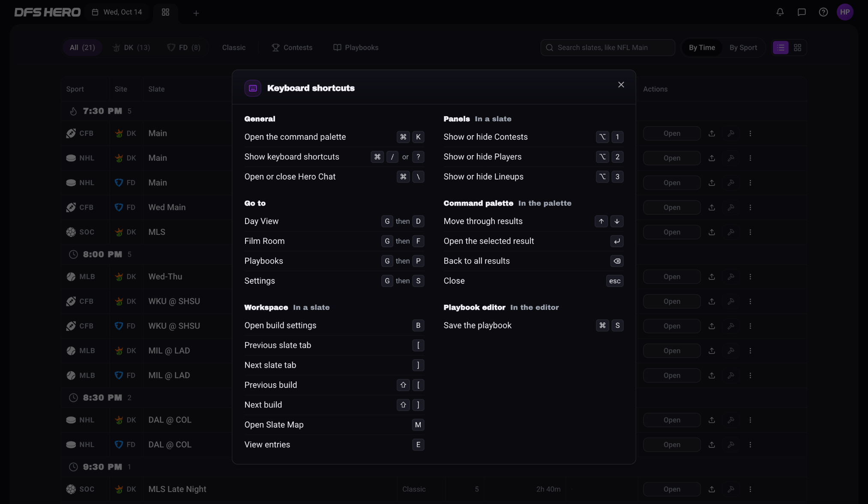This screenshot has height=504, width=868.
Task: Sort slates By Time
Action: (x=702, y=48)
